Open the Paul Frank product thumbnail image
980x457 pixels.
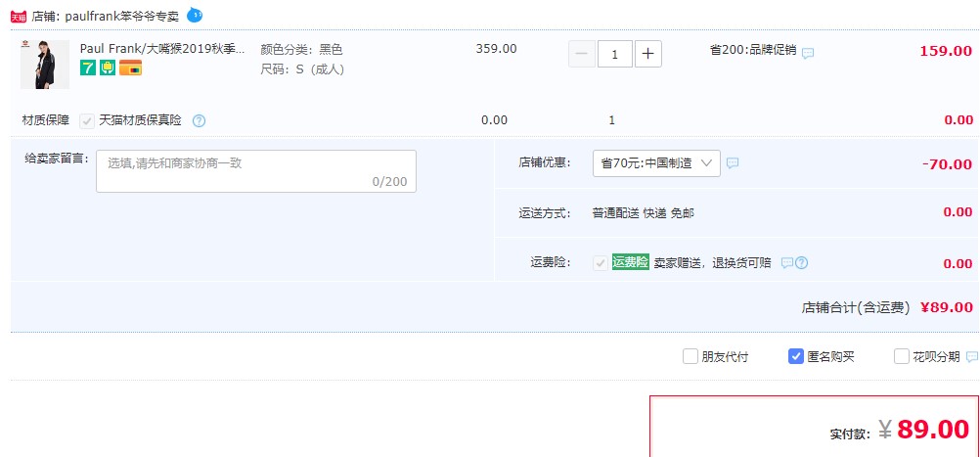click(45, 65)
